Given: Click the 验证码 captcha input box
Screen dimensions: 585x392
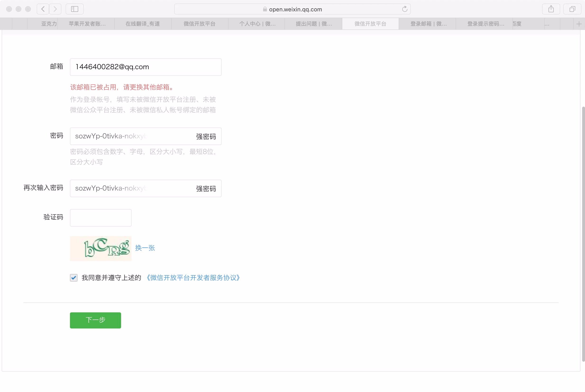Looking at the screenshot, I should tap(101, 218).
